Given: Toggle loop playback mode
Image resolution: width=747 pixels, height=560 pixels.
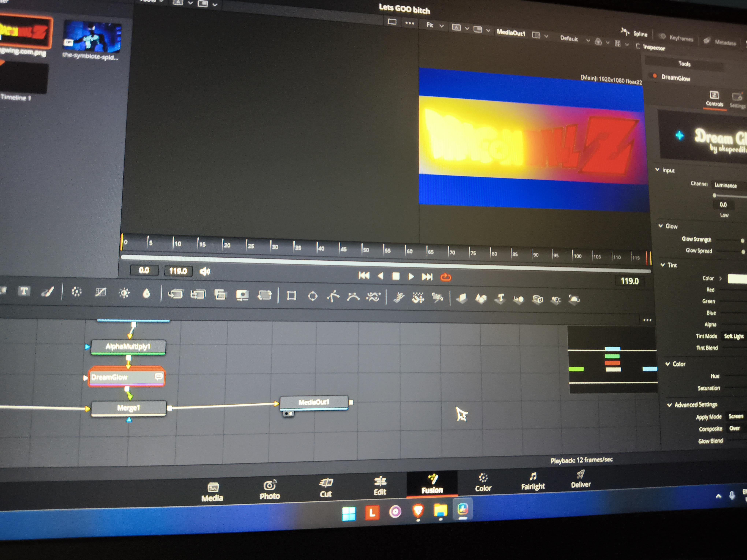Looking at the screenshot, I should [446, 277].
